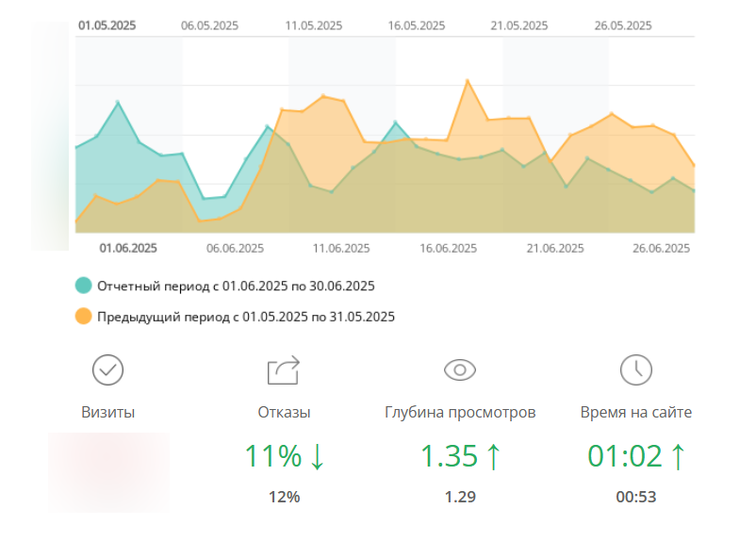Image resolution: width=756 pixels, height=541 pixels.
Task: Click the green 01:02 time value
Action: click(623, 456)
